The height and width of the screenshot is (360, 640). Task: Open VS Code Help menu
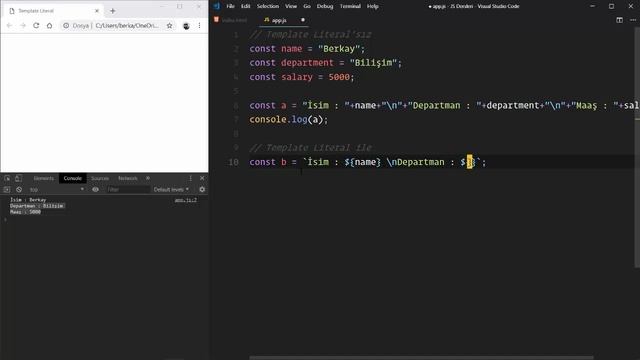coord(373,6)
